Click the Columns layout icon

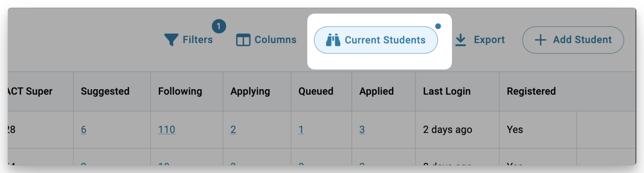(243, 40)
